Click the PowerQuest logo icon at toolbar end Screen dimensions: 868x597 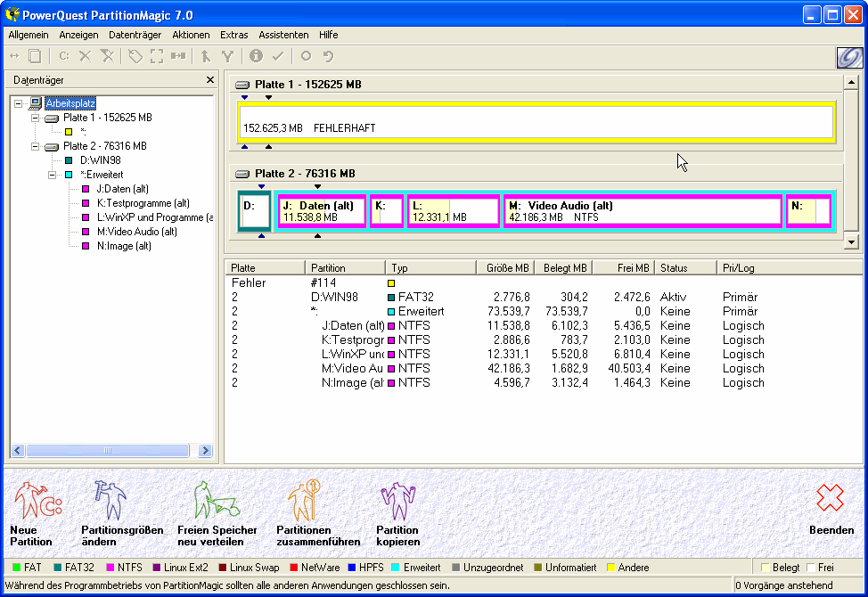pyautogui.click(x=849, y=57)
